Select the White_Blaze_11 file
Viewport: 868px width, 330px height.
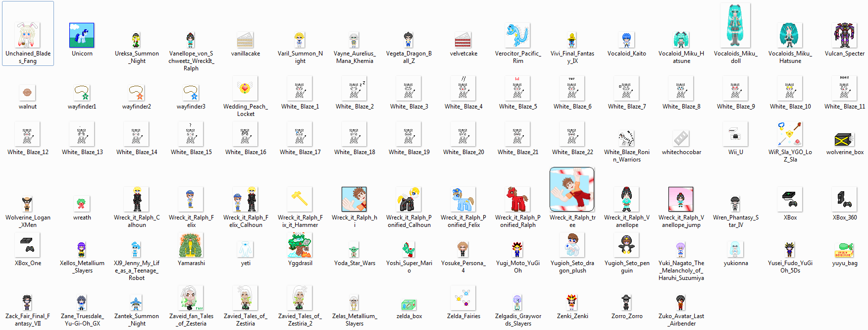pos(844,88)
